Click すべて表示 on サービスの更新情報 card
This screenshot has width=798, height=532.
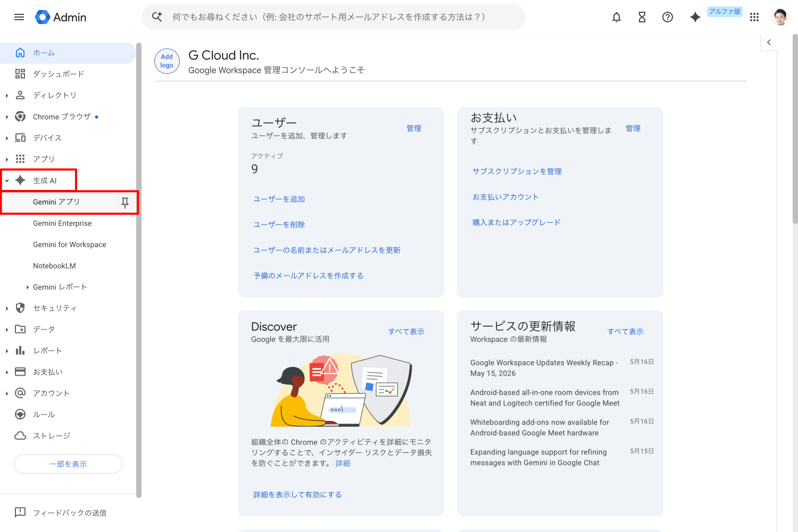tap(626, 331)
